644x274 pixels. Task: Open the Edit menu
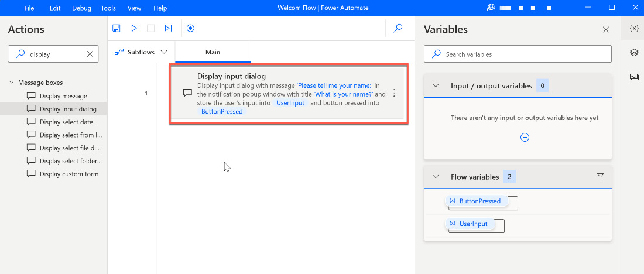[x=55, y=8]
